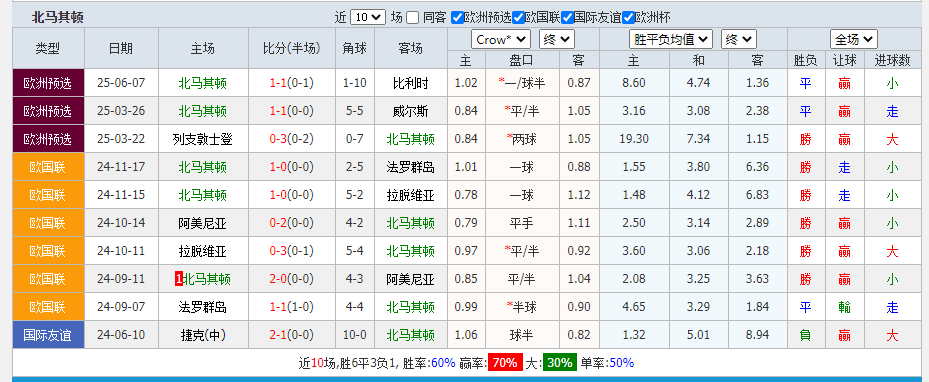
Task: Open the 0-3(0-2) score of 列支敦士登 match
Action: pos(291,139)
